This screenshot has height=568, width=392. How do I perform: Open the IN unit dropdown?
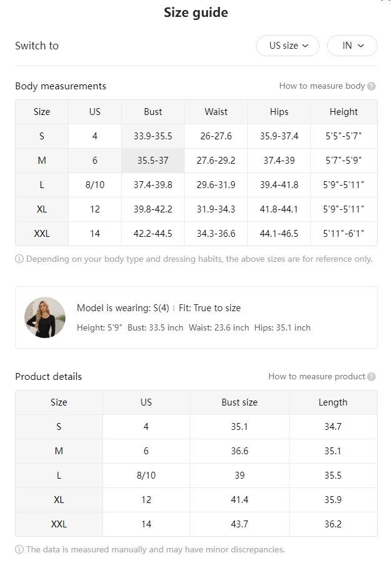(x=352, y=46)
